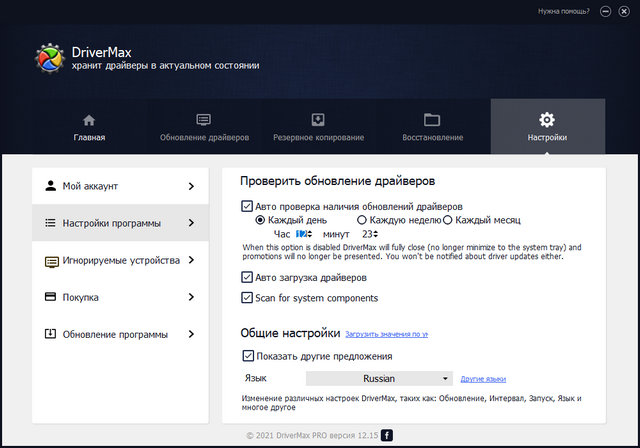Expand Покупка section chevron

pyautogui.click(x=191, y=297)
